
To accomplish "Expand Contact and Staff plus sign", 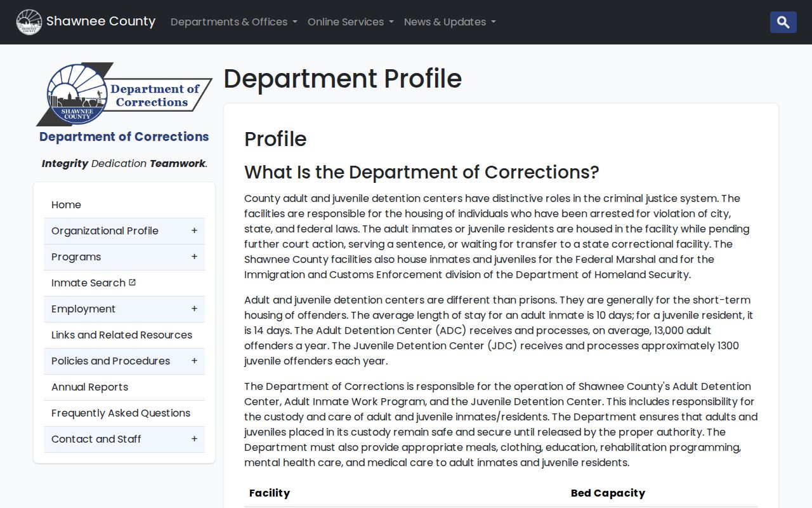I will pos(194,439).
